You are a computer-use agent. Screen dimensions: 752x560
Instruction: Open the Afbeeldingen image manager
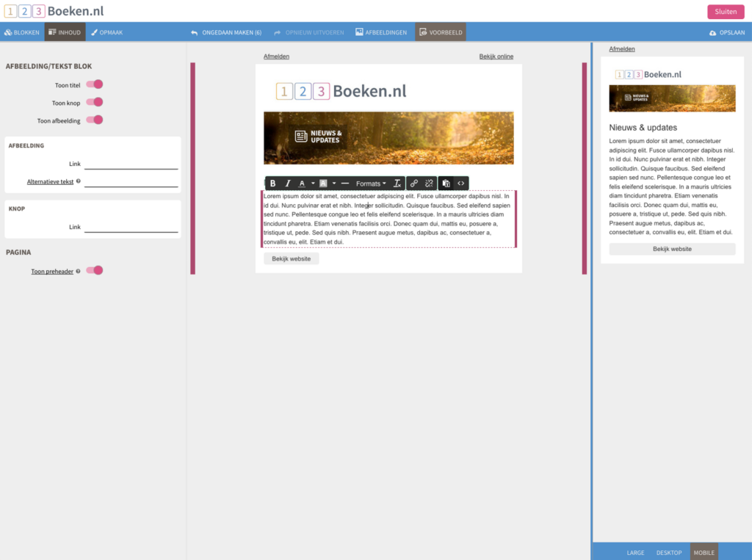pos(381,32)
